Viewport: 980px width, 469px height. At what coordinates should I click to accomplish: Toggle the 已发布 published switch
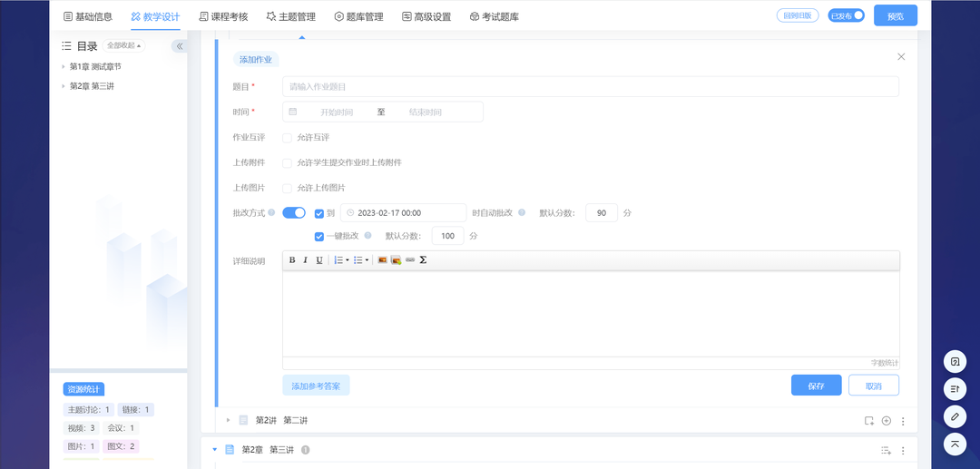tap(847, 15)
